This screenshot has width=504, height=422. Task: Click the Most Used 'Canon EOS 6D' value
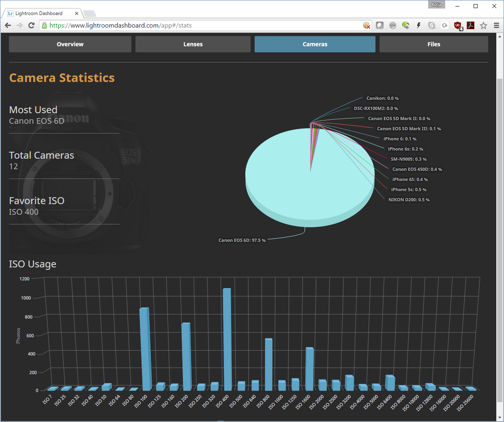pos(36,121)
